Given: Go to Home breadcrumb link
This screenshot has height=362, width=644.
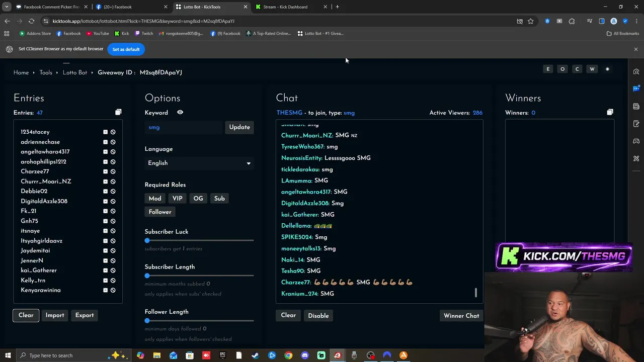Looking at the screenshot, I should [x=21, y=72].
